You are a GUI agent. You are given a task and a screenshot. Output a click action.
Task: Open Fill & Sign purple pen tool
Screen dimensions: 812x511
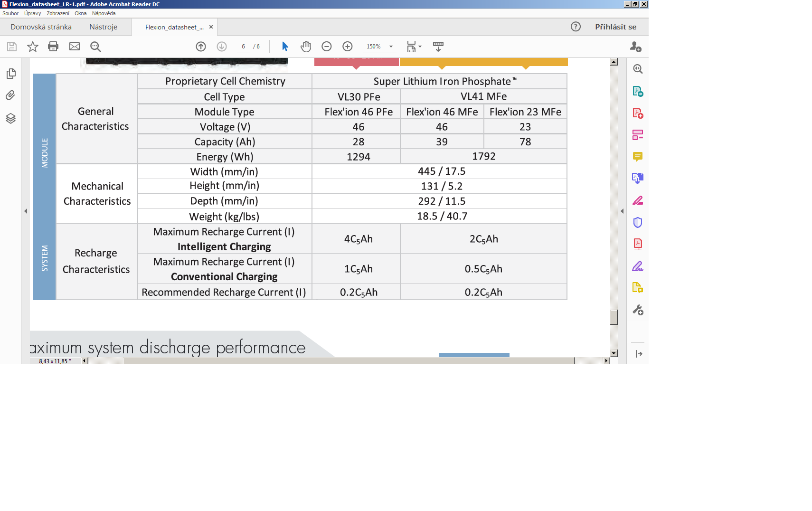coord(638,266)
